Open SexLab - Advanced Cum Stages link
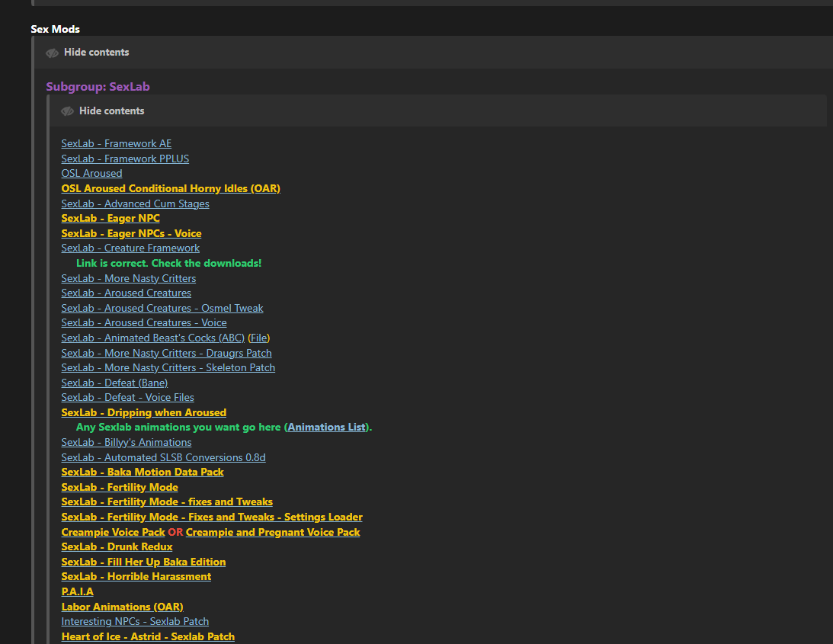The image size is (833, 644). (x=135, y=203)
